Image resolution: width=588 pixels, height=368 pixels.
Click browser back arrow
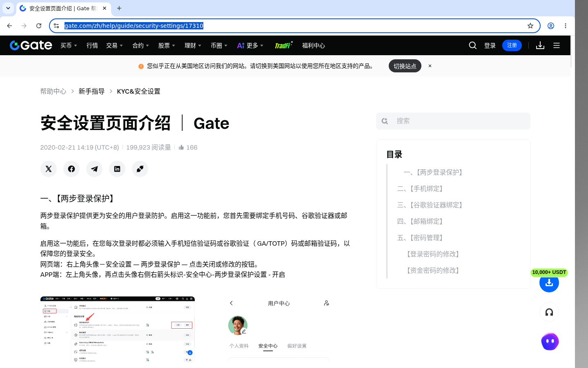9,26
